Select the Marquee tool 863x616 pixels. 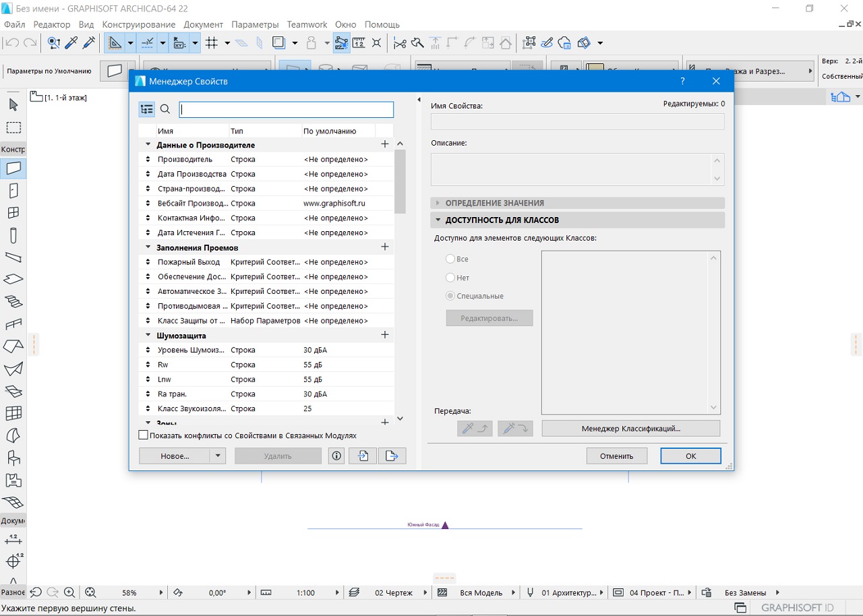pyautogui.click(x=13, y=127)
